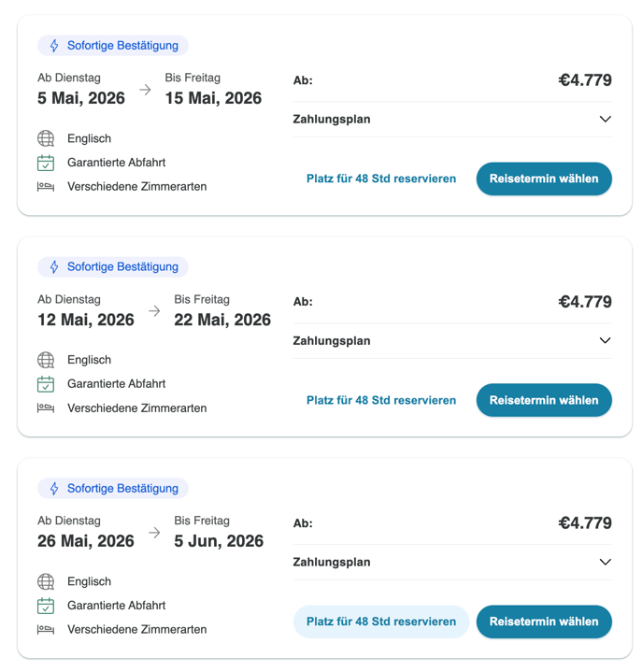643x672 pixels.
Task: Click the calendar check icon in 5 Mai card
Action: [x=46, y=163]
